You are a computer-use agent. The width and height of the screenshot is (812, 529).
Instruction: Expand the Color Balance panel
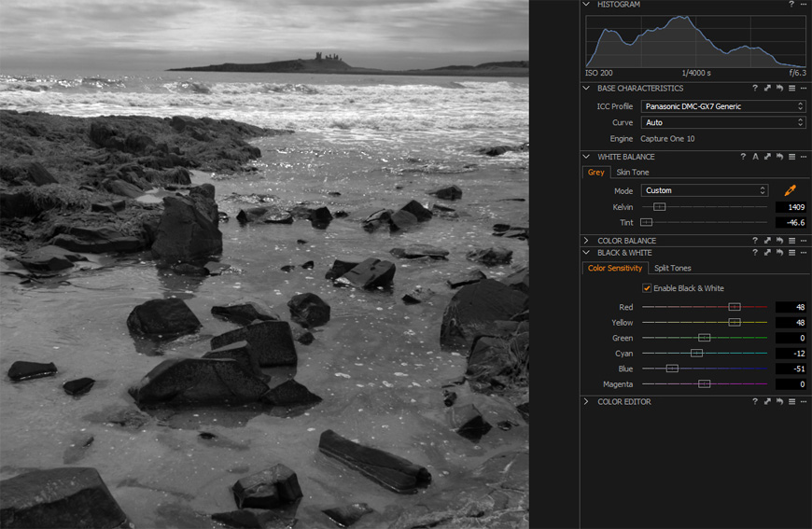pyautogui.click(x=586, y=241)
